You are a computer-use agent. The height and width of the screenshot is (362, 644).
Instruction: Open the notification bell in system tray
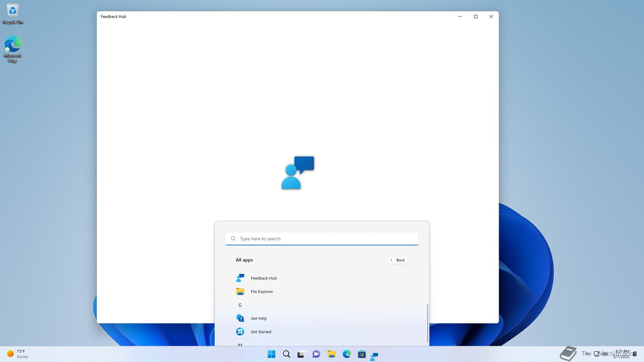point(635,354)
